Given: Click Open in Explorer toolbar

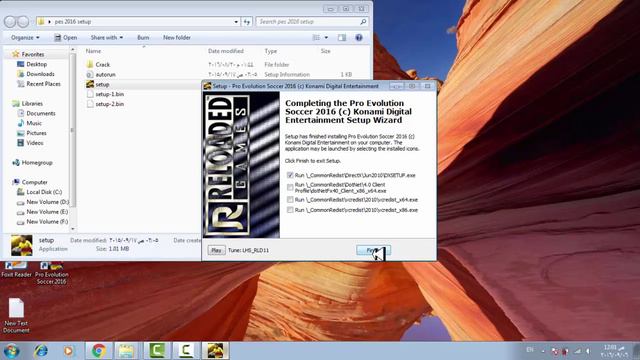Looking at the screenshot, I should pos(65,38).
